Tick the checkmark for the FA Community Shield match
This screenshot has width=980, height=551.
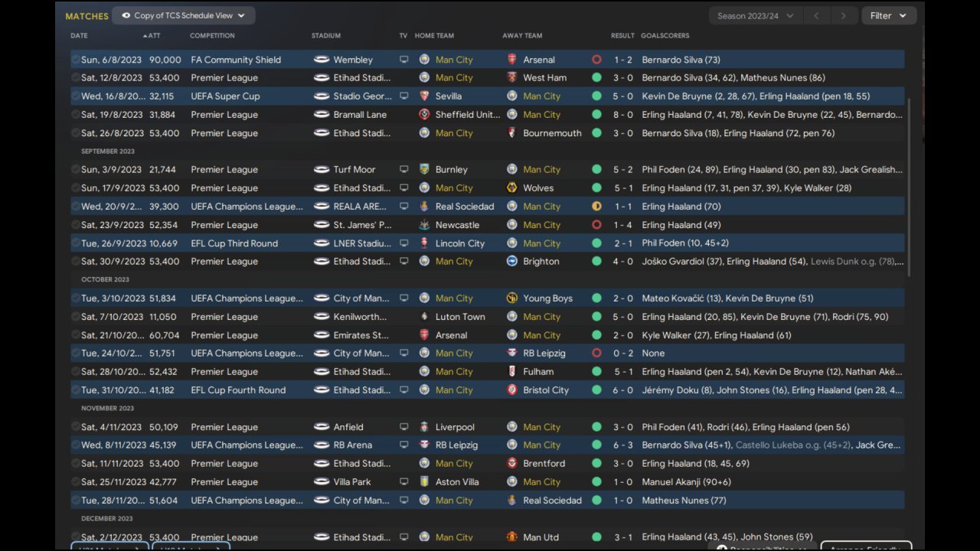click(76, 60)
